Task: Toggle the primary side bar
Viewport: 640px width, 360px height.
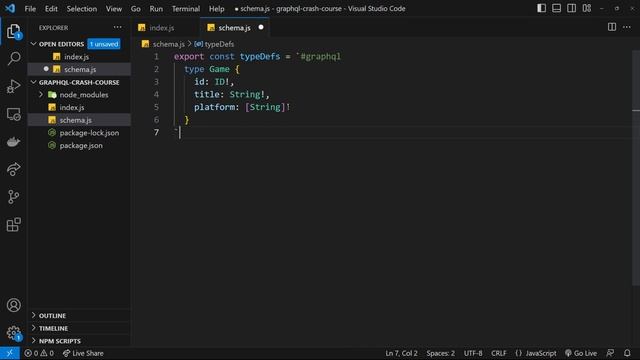Action: pos(541,8)
